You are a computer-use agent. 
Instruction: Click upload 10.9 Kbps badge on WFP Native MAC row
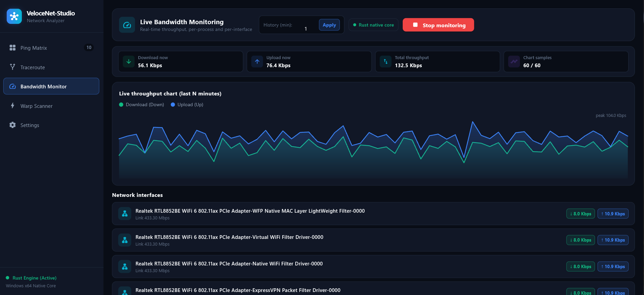coord(613,214)
